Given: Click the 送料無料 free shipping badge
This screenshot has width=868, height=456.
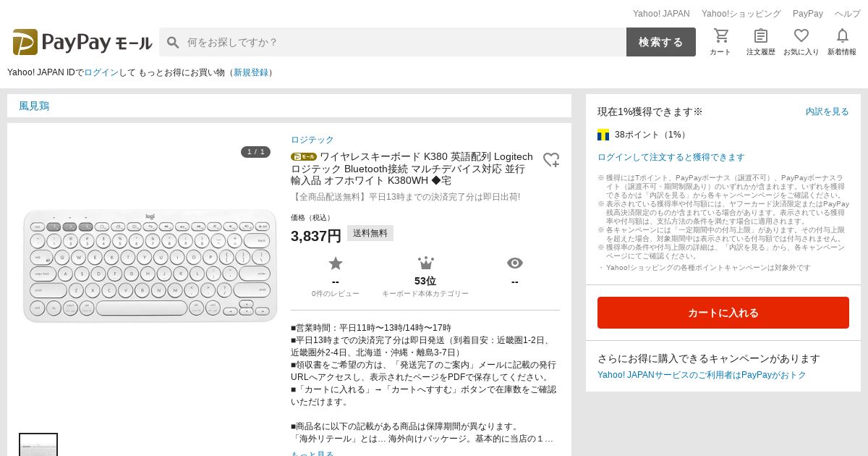Looking at the screenshot, I should 370,233.
